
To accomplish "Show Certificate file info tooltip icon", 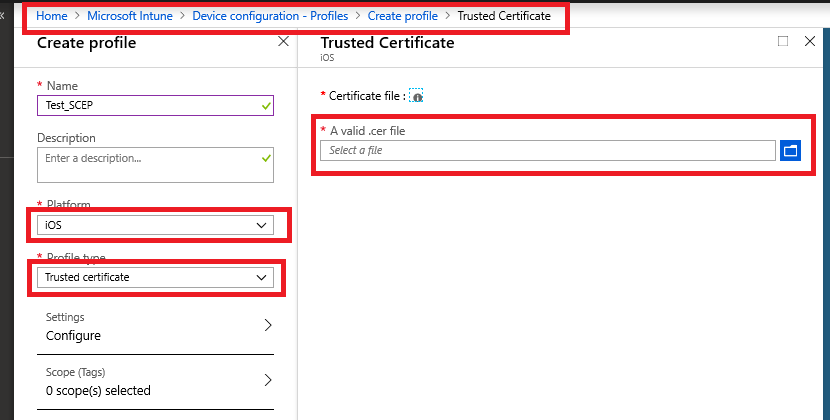I will (417, 96).
